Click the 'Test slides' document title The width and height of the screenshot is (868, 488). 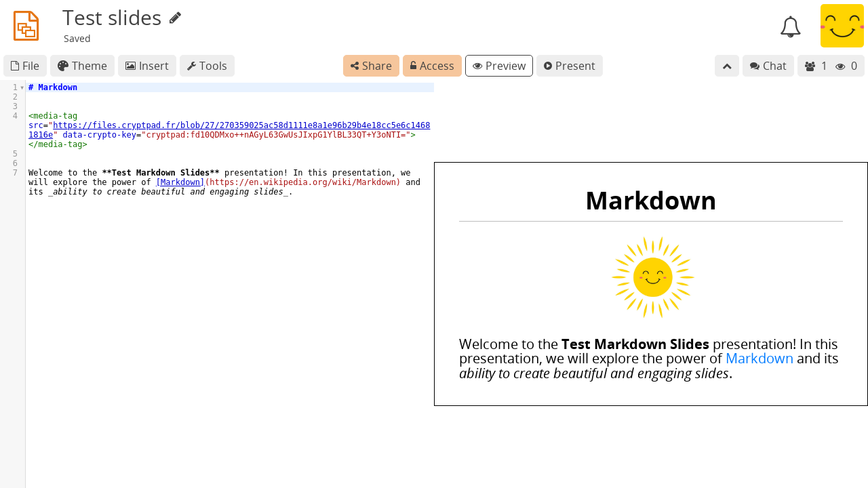[x=112, y=18]
